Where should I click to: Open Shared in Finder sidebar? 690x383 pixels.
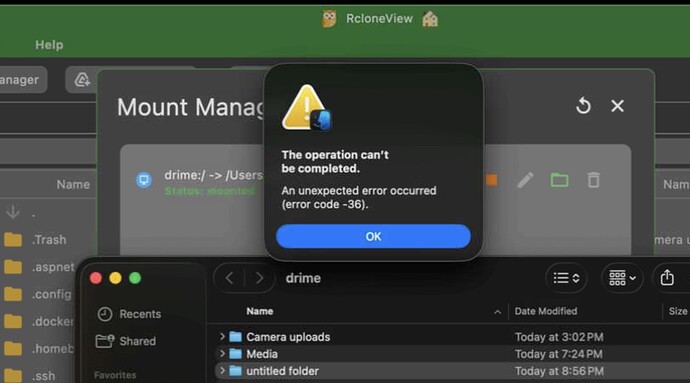coord(126,341)
